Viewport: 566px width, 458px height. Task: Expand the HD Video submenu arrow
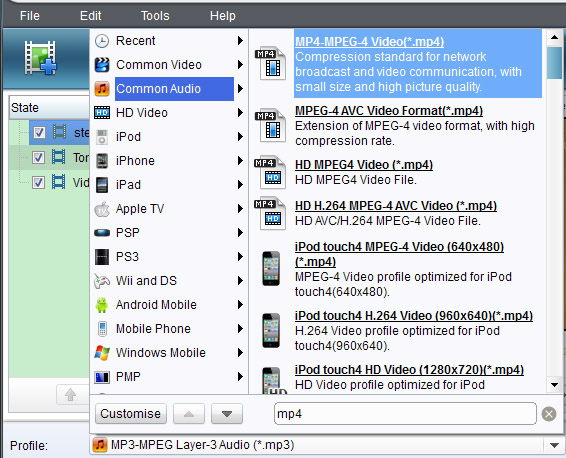tap(240, 113)
